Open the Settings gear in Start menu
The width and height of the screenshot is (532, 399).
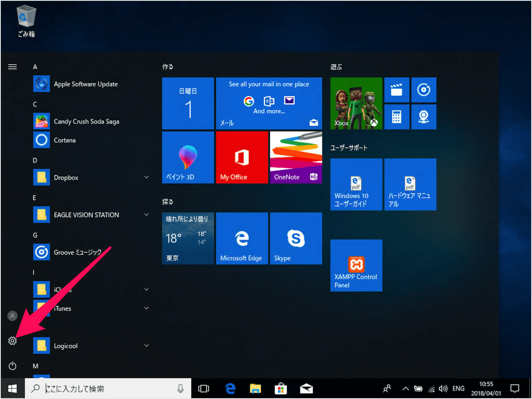12,341
